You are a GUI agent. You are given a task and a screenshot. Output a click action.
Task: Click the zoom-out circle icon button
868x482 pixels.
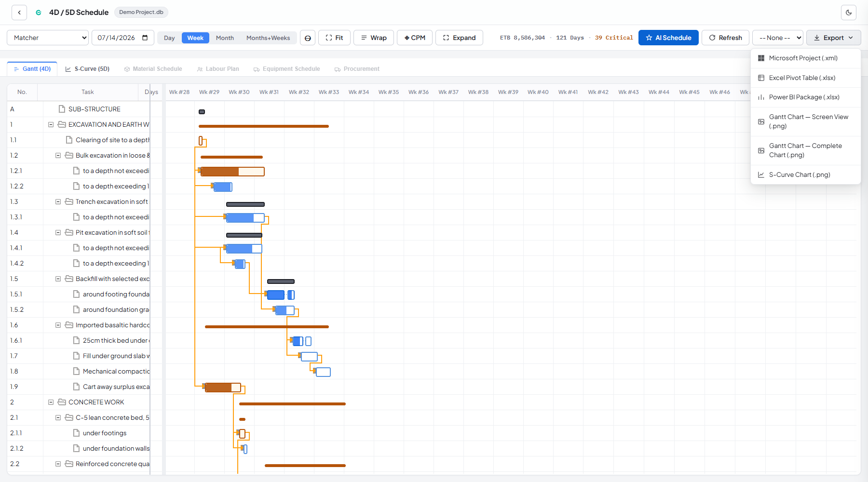[308, 38]
